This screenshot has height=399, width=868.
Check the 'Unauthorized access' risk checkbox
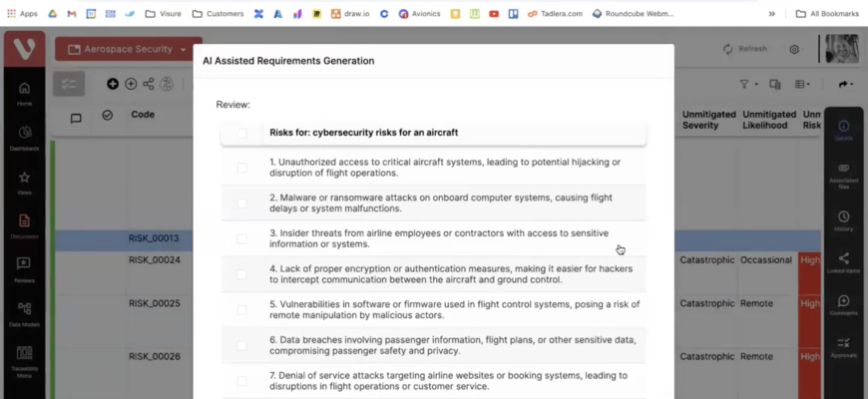point(241,168)
